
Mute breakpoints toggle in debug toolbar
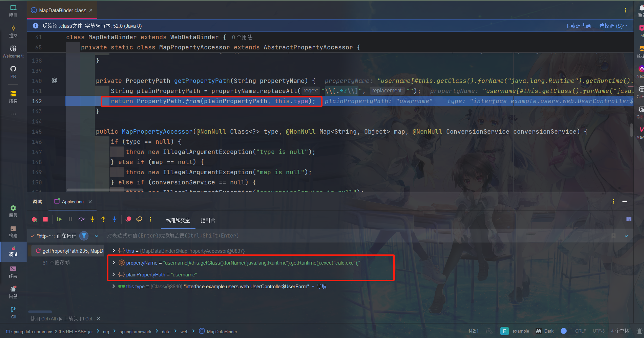click(x=139, y=219)
